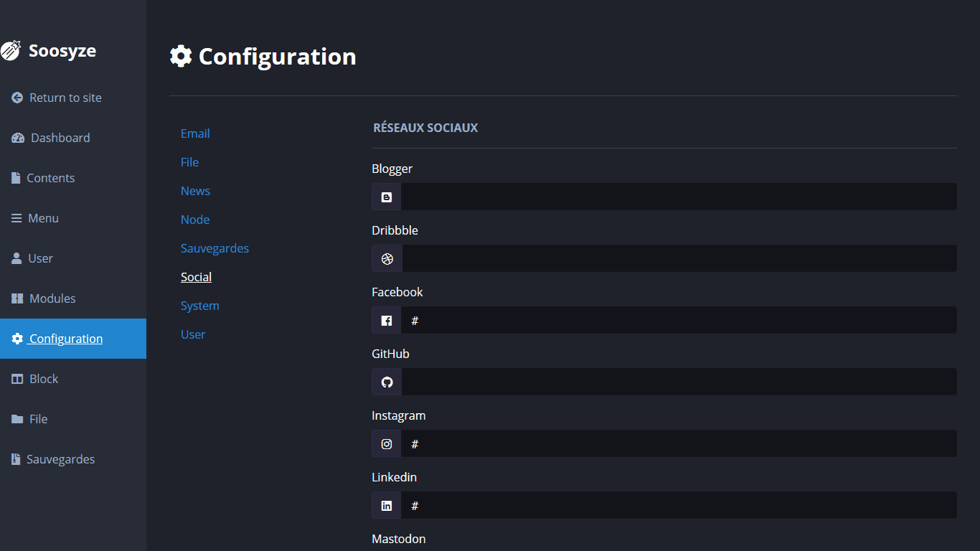Select the Node configuration tab
The image size is (980, 551).
point(195,220)
